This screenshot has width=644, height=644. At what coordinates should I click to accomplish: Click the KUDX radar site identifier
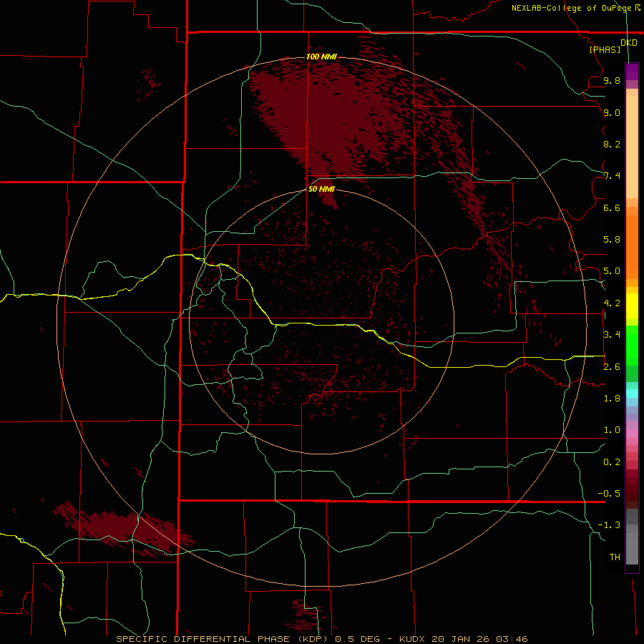pos(414,639)
